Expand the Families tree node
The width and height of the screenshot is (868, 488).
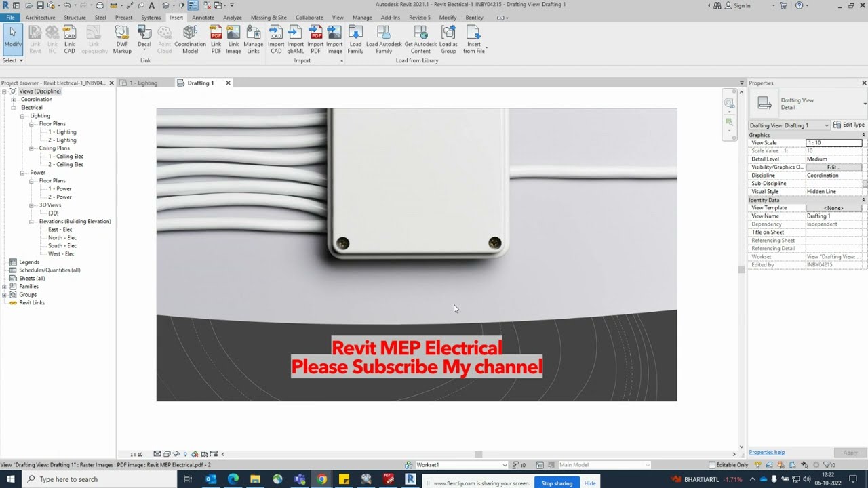[5, 287]
